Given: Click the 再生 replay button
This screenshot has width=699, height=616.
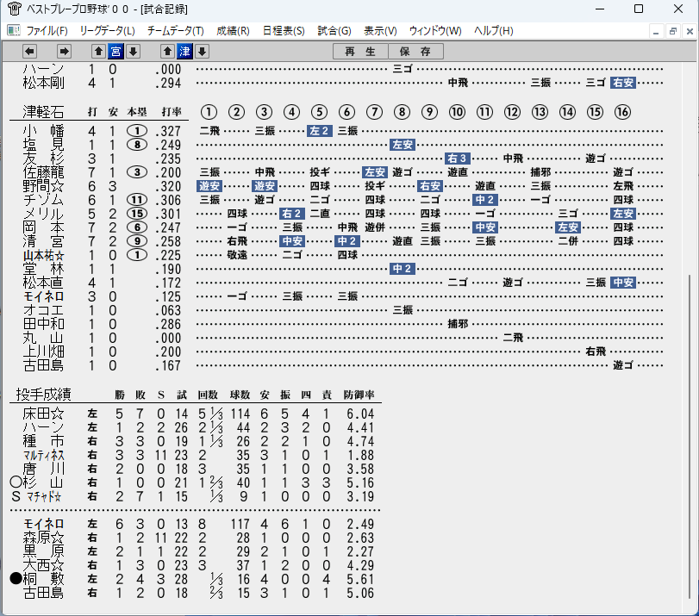Looking at the screenshot, I should pyautogui.click(x=360, y=52).
